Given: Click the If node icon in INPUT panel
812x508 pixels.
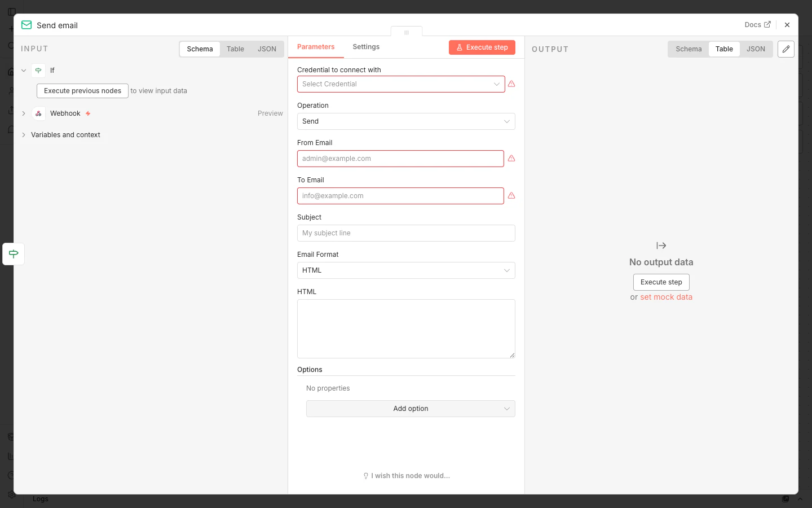Looking at the screenshot, I should (x=38, y=71).
